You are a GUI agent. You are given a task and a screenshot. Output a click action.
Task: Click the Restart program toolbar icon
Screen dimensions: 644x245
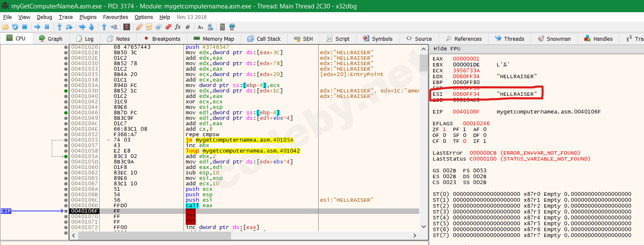(x=15, y=27)
